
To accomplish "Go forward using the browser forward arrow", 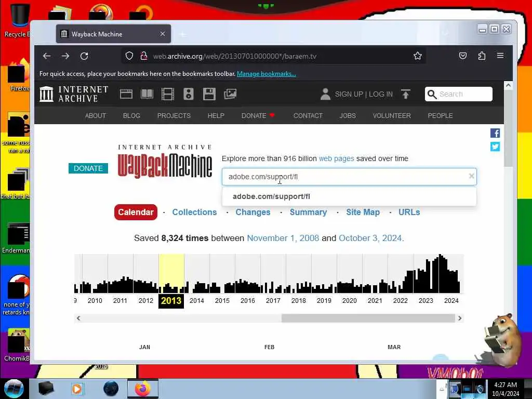I will [x=65, y=56].
